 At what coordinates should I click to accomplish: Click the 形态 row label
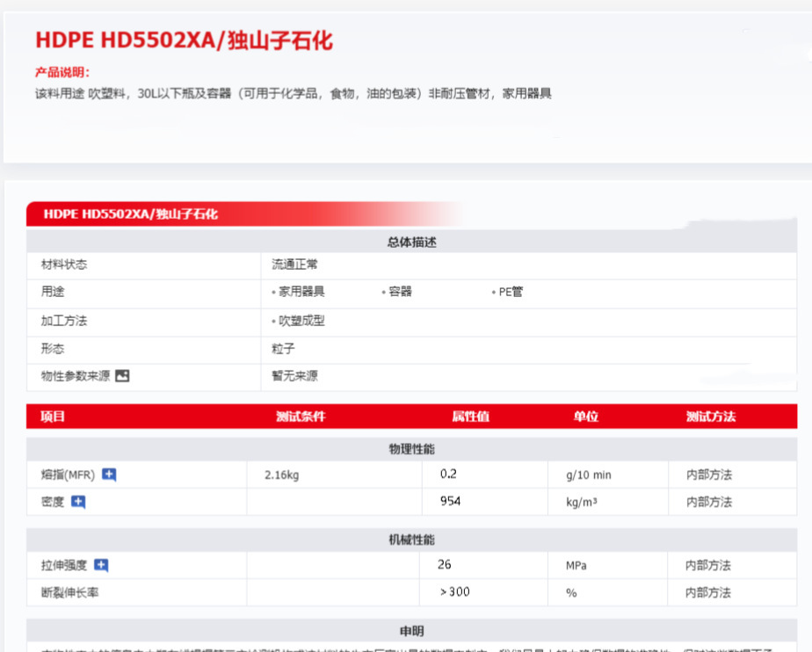[x=53, y=349]
